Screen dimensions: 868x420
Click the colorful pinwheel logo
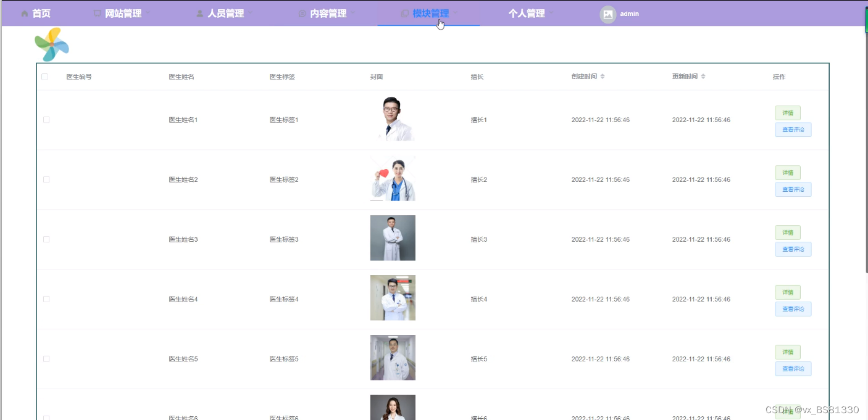[x=52, y=44]
